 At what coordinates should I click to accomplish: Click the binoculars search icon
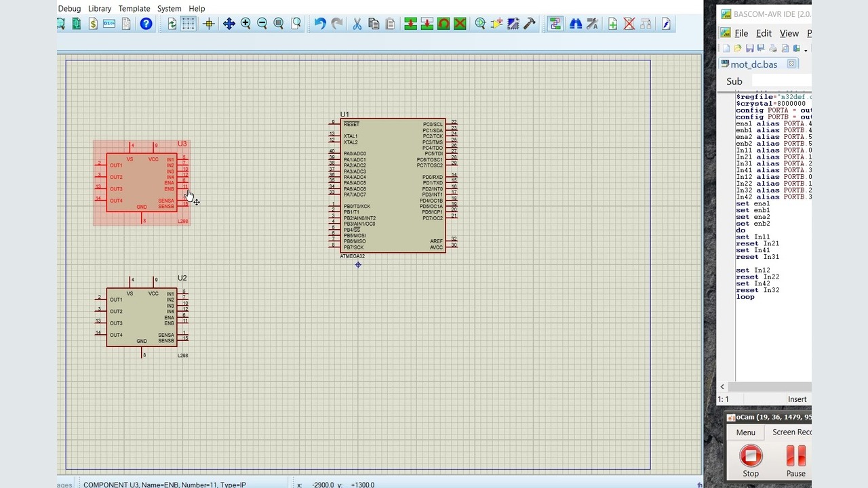[576, 24]
